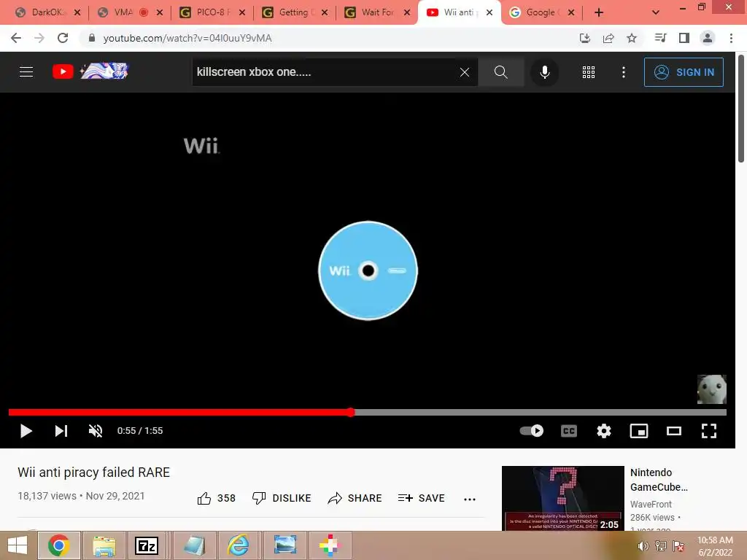Go back to previous page
The height and width of the screenshot is (560, 747).
tap(16, 38)
